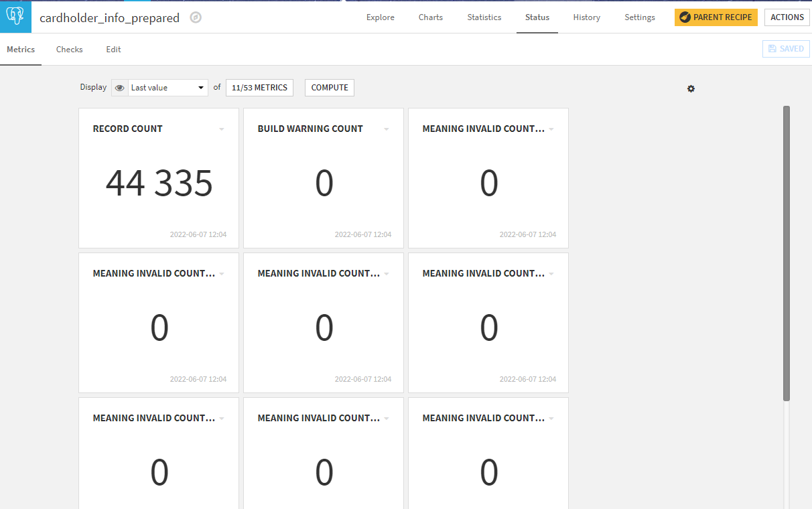Open options caret on first MEANING INVALID COUNT tile
This screenshot has height=509, width=812.
click(x=551, y=129)
